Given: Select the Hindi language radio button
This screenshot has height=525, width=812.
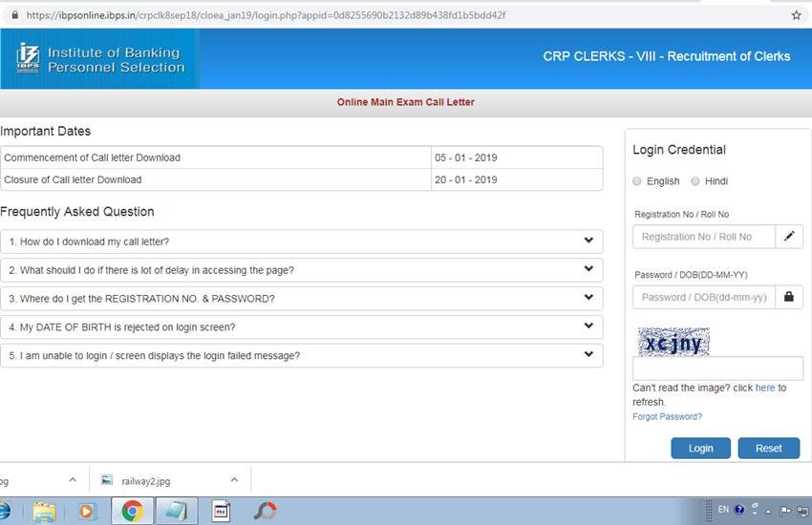Looking at the screenshot, I should 695,181.
